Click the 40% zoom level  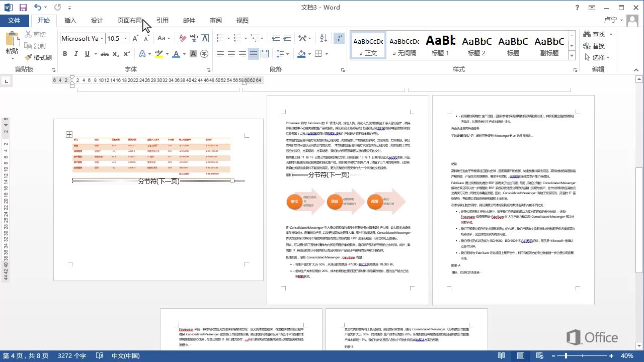626,356
